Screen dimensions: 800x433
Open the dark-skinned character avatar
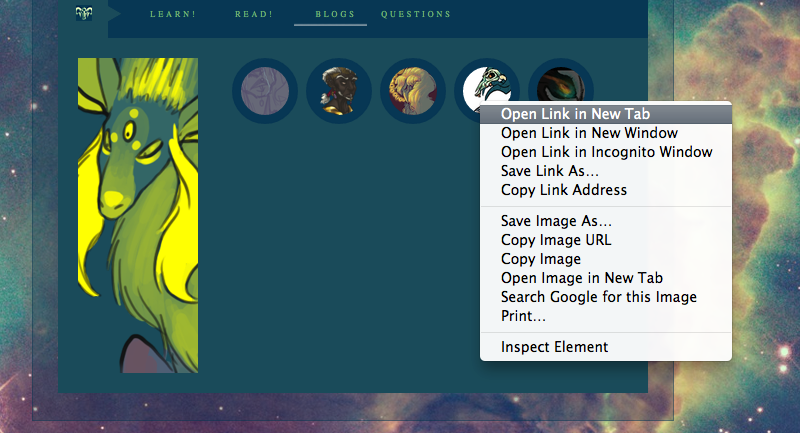(x=339, y=91)
